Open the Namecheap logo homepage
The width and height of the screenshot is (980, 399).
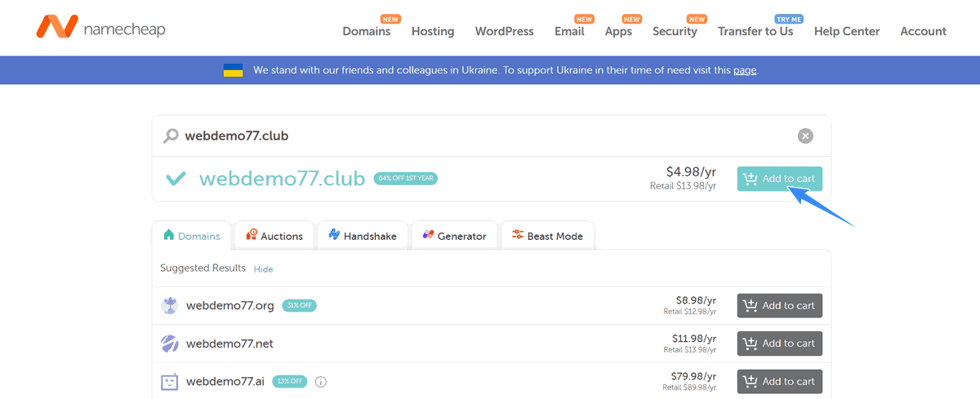tap(101, 28)
